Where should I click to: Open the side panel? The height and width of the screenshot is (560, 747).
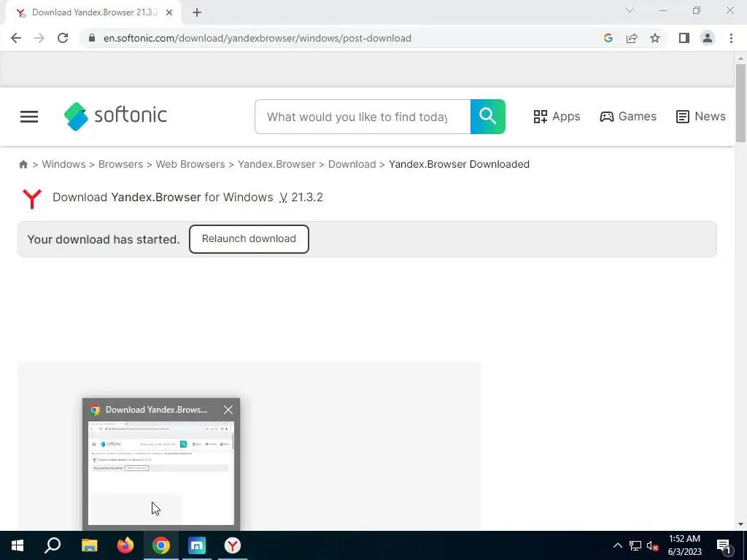point(684,38)
